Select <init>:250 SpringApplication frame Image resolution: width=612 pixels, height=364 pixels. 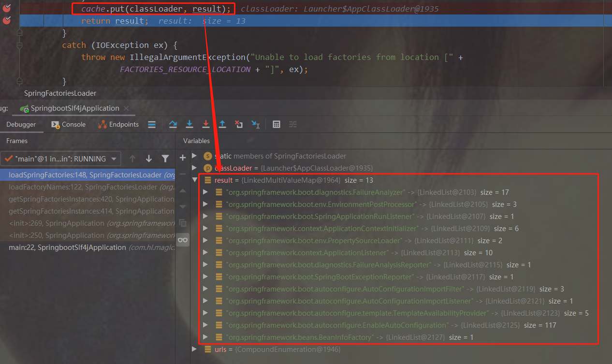coord(87,235)
